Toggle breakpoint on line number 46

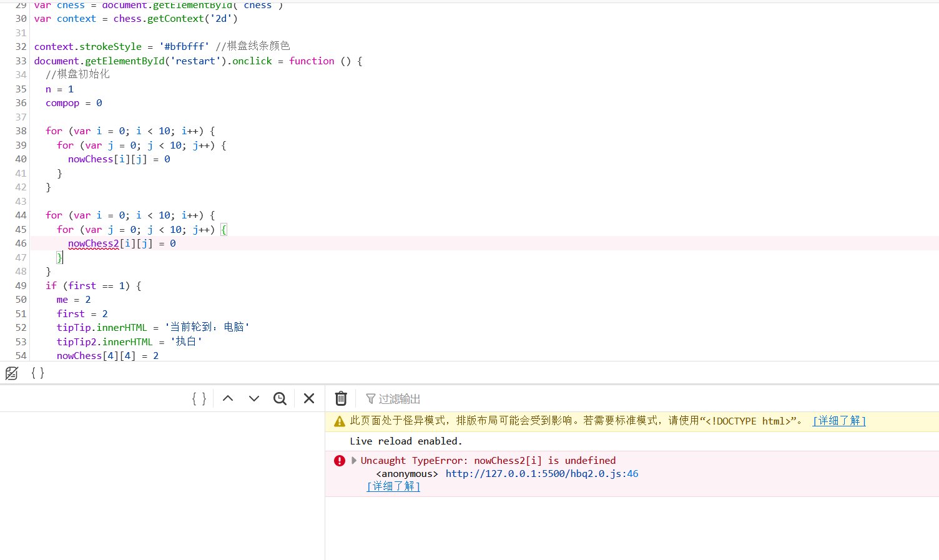(21, 243)
